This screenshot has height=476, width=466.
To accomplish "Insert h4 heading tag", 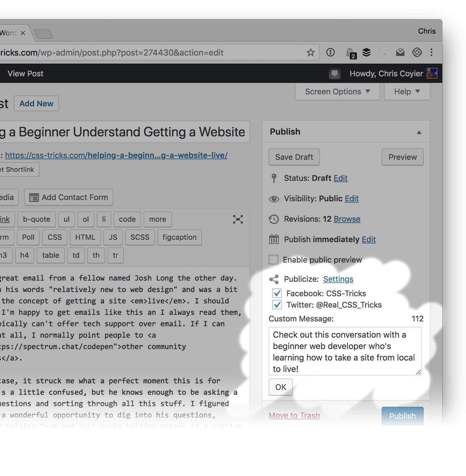I will (25, 255).
